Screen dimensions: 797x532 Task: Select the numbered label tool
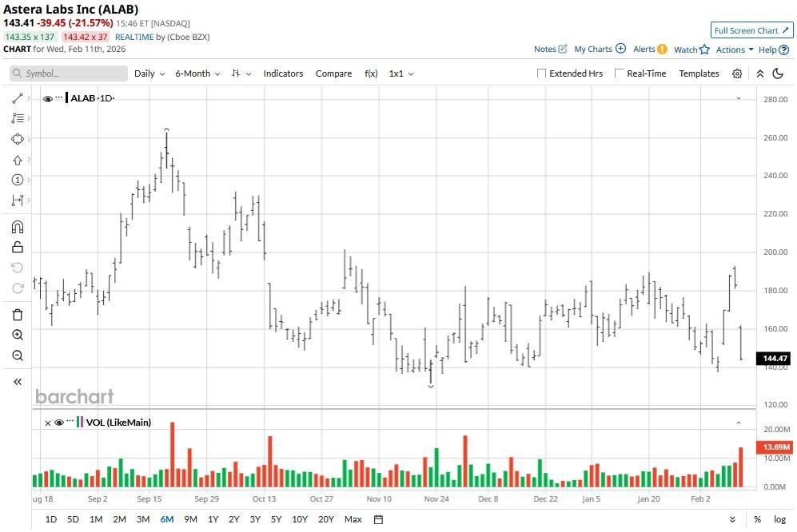[18, 180]
